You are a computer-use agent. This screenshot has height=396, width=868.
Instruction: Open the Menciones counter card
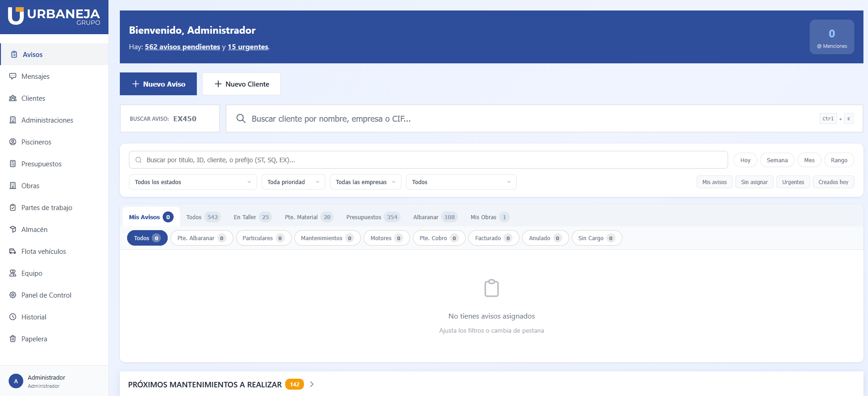tap(832, 37)
